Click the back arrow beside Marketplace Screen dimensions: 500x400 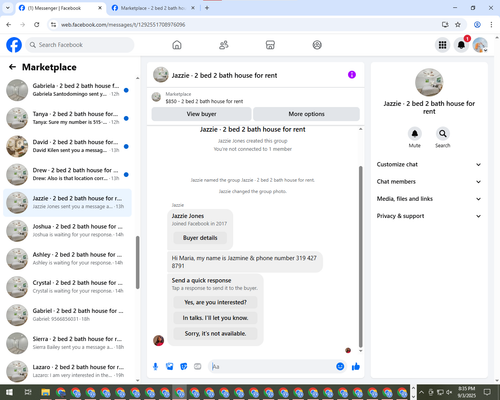[12, 67]
